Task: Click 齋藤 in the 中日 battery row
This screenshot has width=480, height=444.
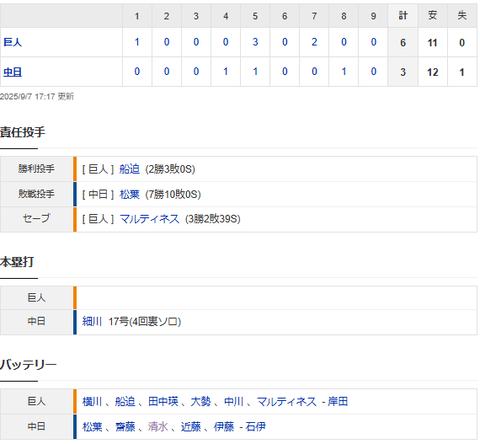Action: coord(125,426)
